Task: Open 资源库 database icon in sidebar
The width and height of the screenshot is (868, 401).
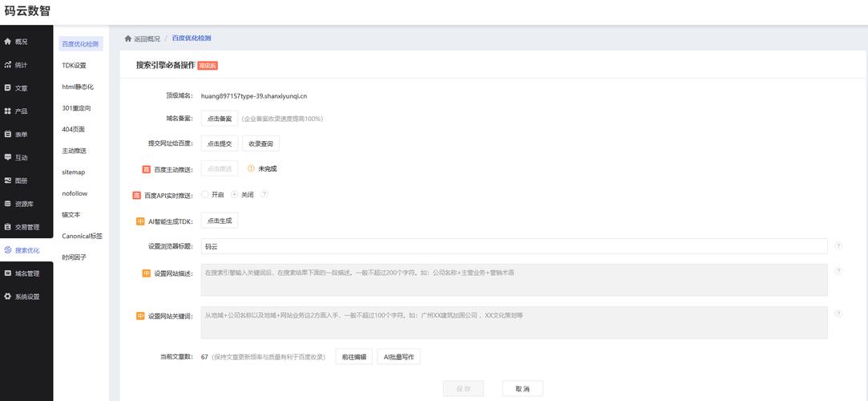Action: (x=8, y=204)
